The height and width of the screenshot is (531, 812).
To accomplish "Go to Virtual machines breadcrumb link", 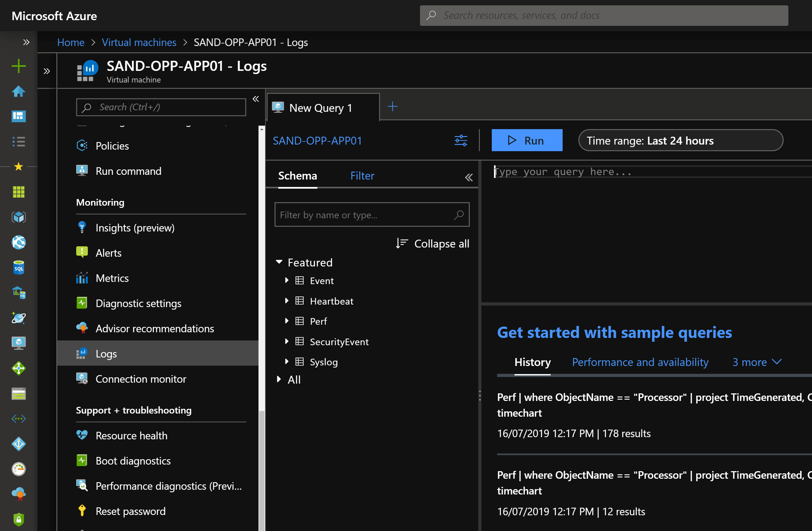I will click(x=139, y=42).
